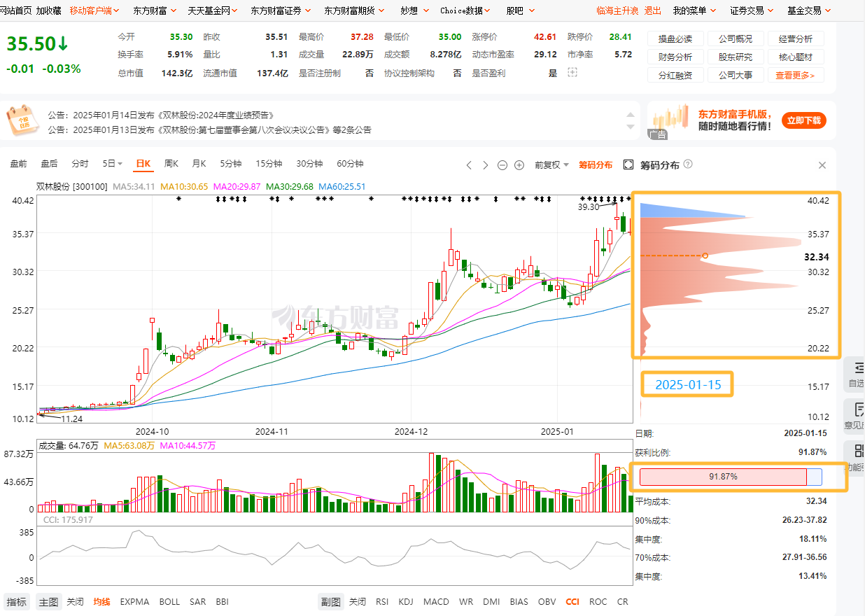865x616 pixels.
Task: Move the K-line chart right with the arrow
Action: pos(486,165)
